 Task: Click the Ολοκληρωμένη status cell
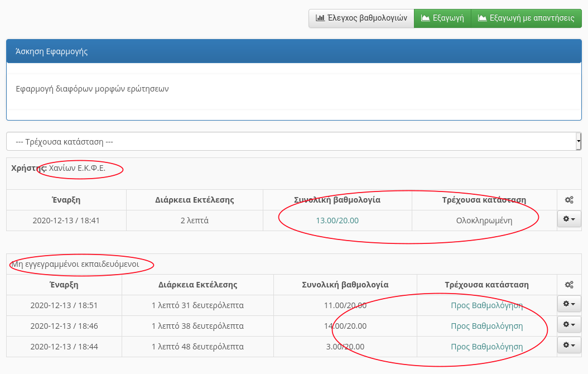(x=484, y=220)
